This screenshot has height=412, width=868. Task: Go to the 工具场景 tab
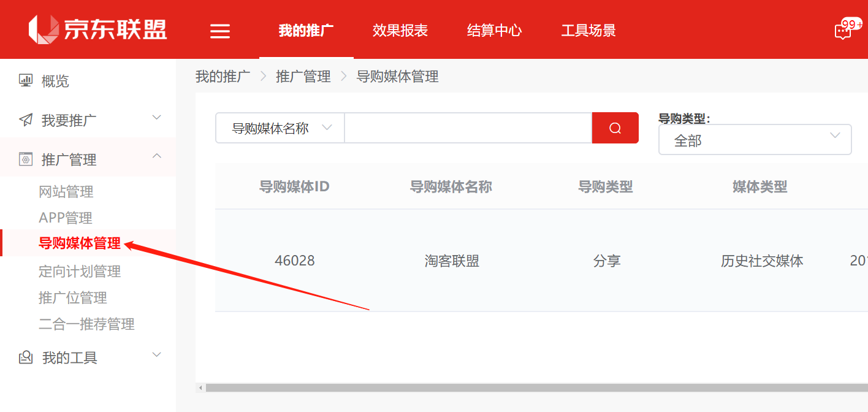tap(588, 30)
